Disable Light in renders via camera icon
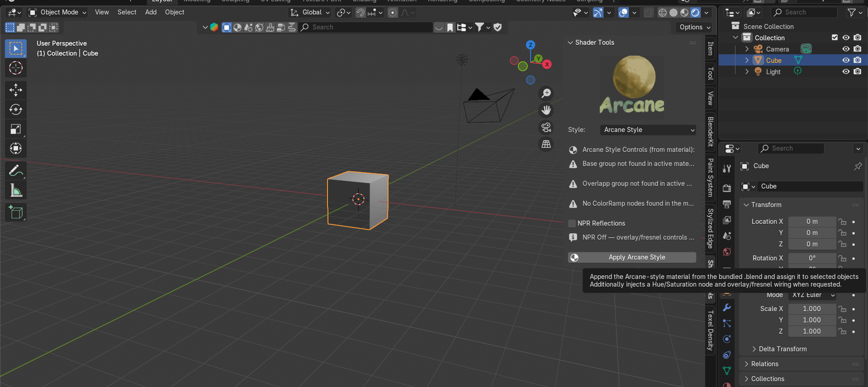Screen dimensions: 868x387 857,71
